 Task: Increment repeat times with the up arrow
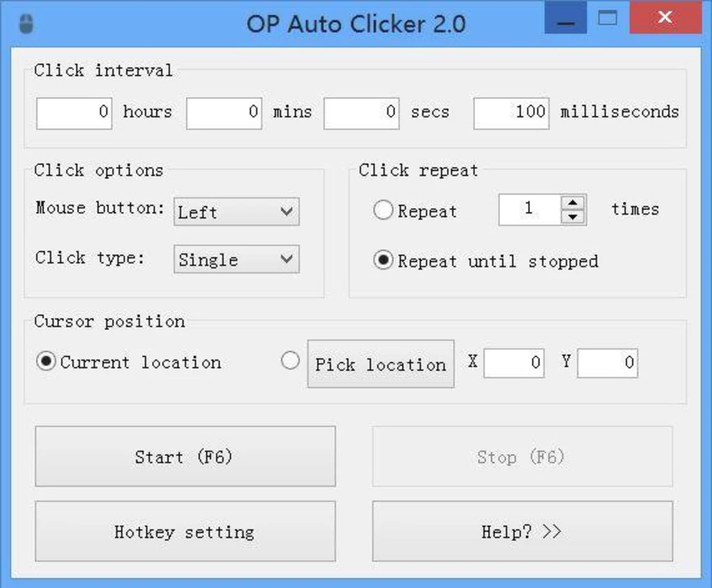point(574,202)
